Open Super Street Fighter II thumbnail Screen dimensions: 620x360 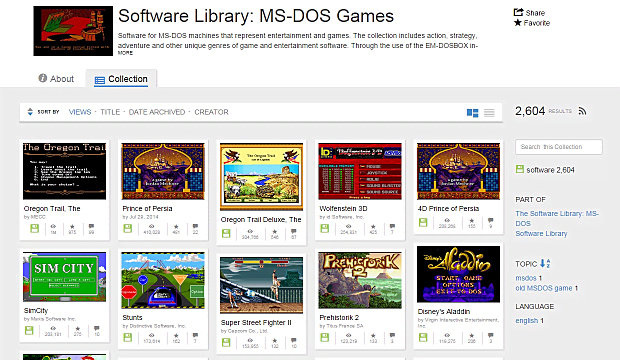coord(261,285)
